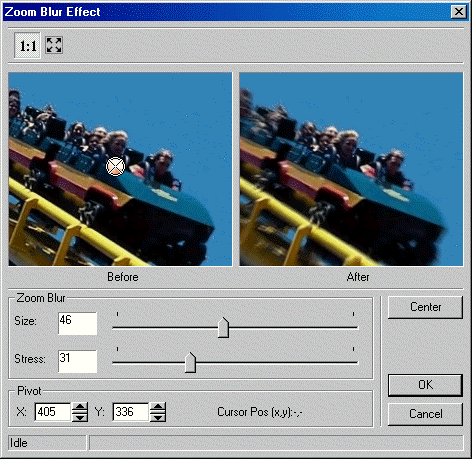The width and height of the screenshot is (472, 459).
Task: Cancel the Zoom Blur dialog
Action: click(425, 414)
